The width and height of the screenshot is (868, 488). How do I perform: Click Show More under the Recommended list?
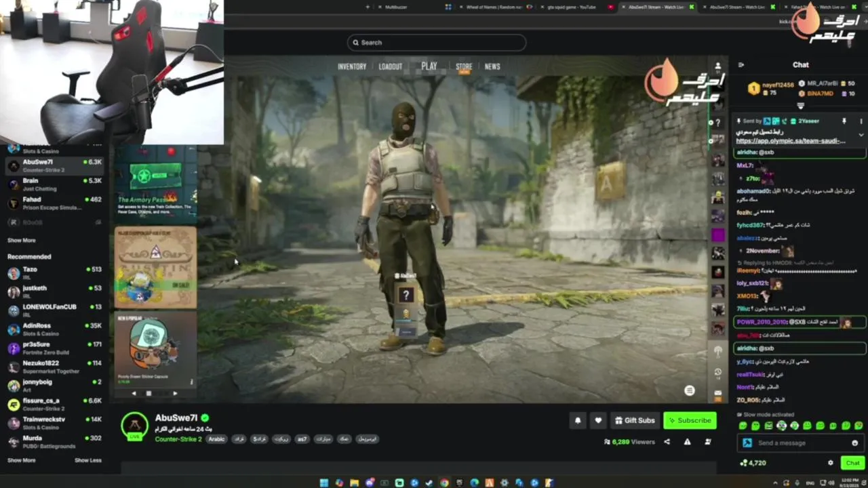pyautogui.click(x=22, y=460)
